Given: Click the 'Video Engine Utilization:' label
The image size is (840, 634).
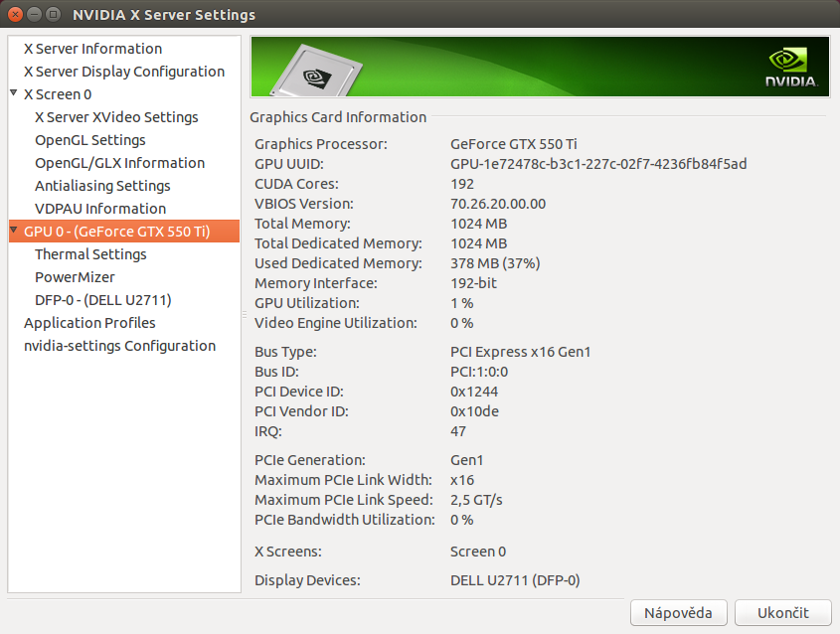Looking at the screenshot, I should tap(335, 323).
